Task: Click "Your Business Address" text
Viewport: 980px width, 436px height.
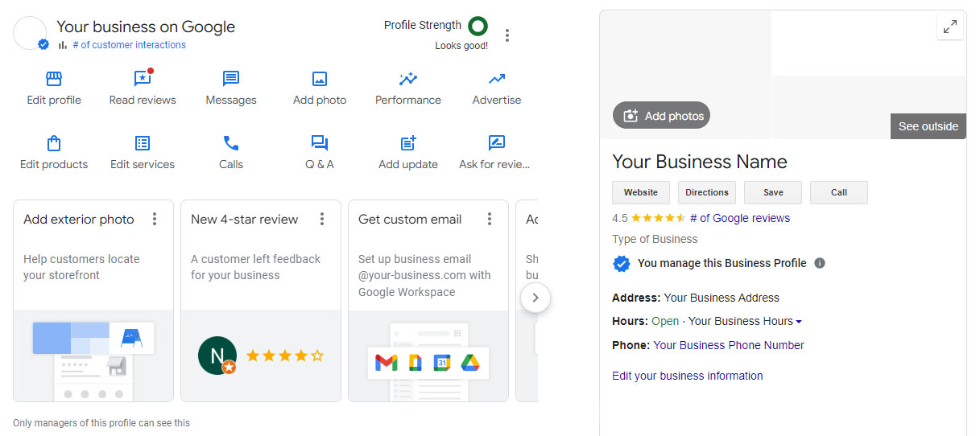Action: pos(722,298)
